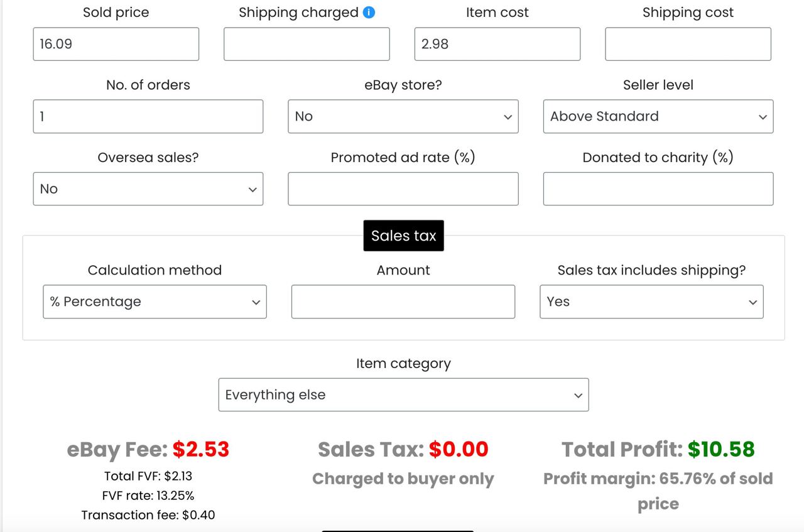This screenshot has height=532, width=804.
Task: Click the Shipping cost input field
Action: pos(688,44)
